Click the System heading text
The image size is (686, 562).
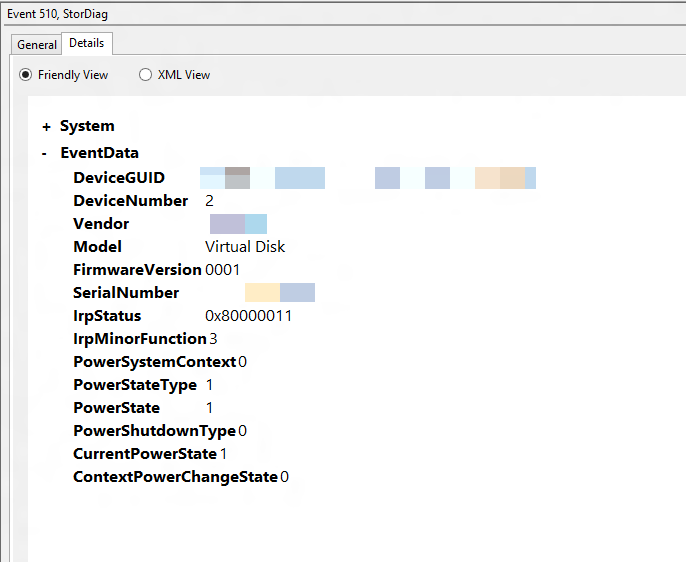[87, 126]
